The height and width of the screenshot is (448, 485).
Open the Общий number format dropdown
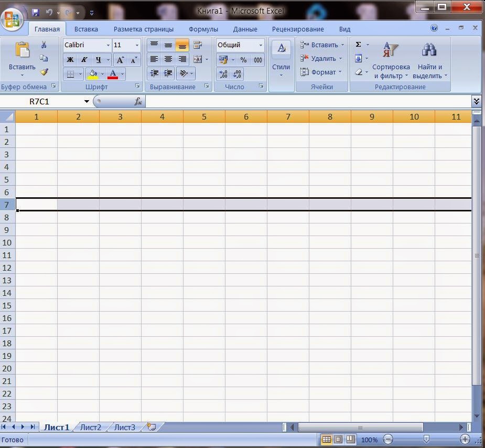point(261,45)
